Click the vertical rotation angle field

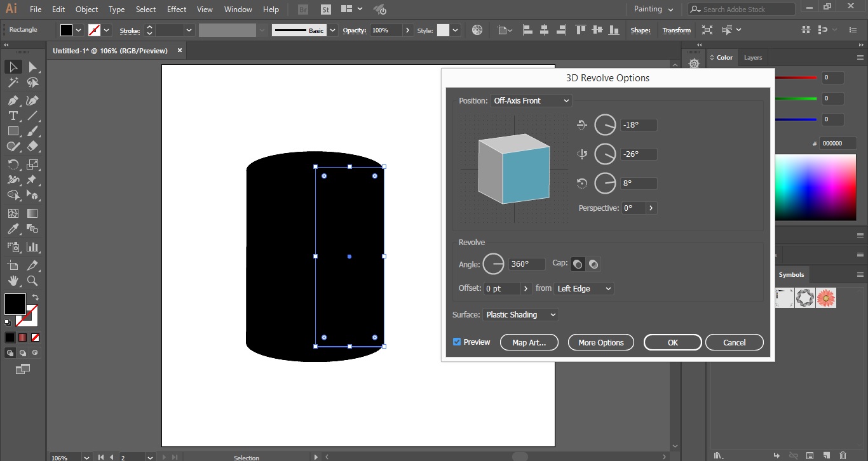(x=638, y=154)
